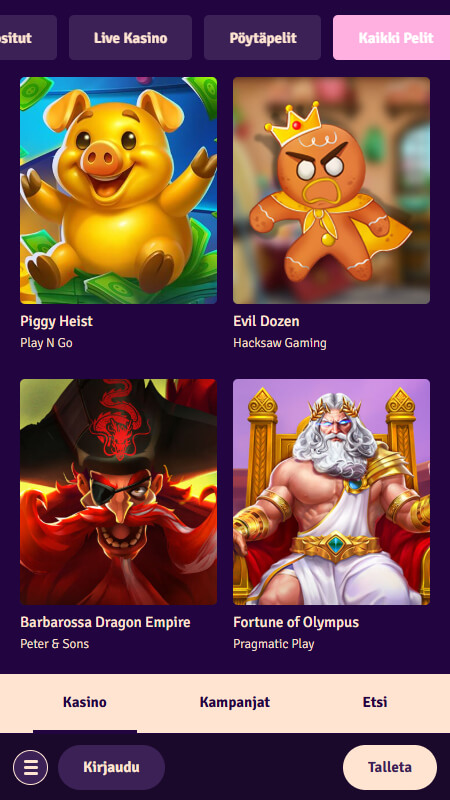Open the Piggy Heist game thumbnail
Viewport: 450px width, 800px height.
(118, 190)
